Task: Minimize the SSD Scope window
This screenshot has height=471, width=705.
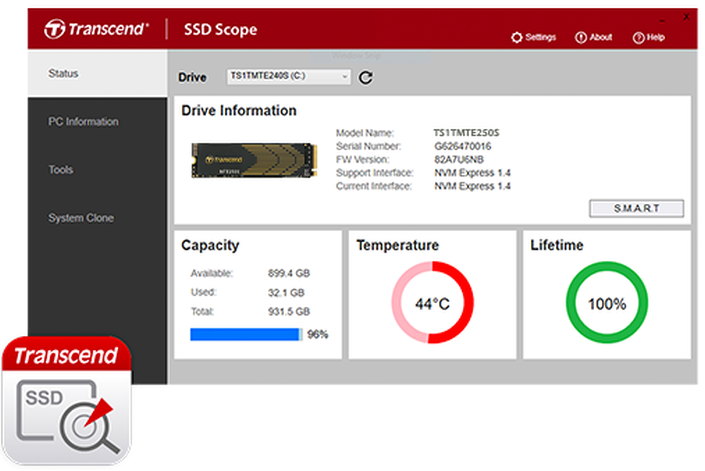Action: (662, 20)
